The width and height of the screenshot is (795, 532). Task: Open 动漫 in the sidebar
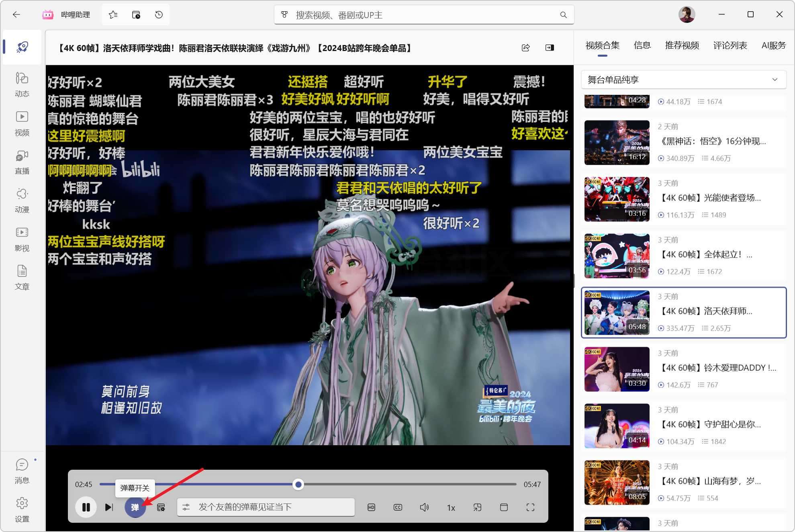click(x=22, y=201)
